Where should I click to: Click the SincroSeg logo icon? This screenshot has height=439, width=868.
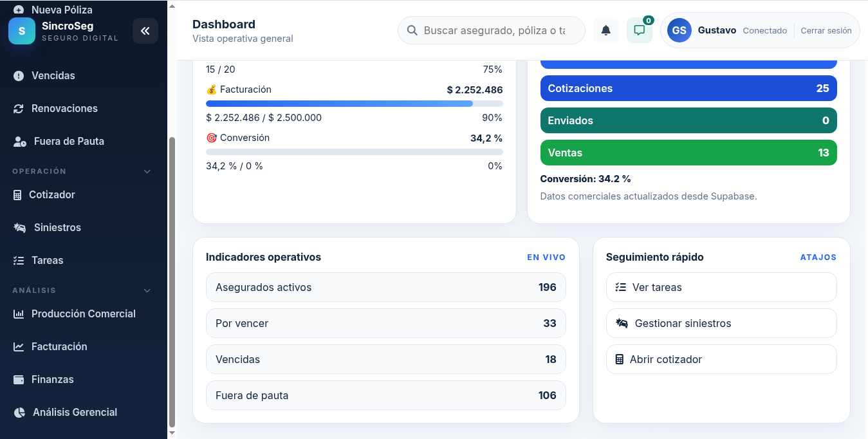point(22,31)
